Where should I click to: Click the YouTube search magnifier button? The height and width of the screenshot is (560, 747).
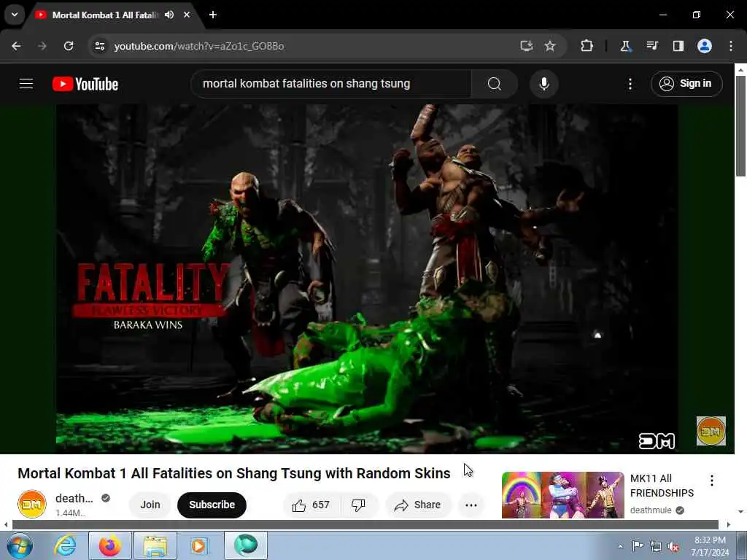(495, 84)
